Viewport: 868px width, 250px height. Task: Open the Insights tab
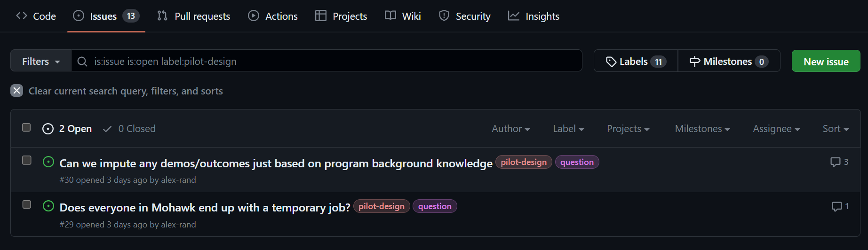534,16
